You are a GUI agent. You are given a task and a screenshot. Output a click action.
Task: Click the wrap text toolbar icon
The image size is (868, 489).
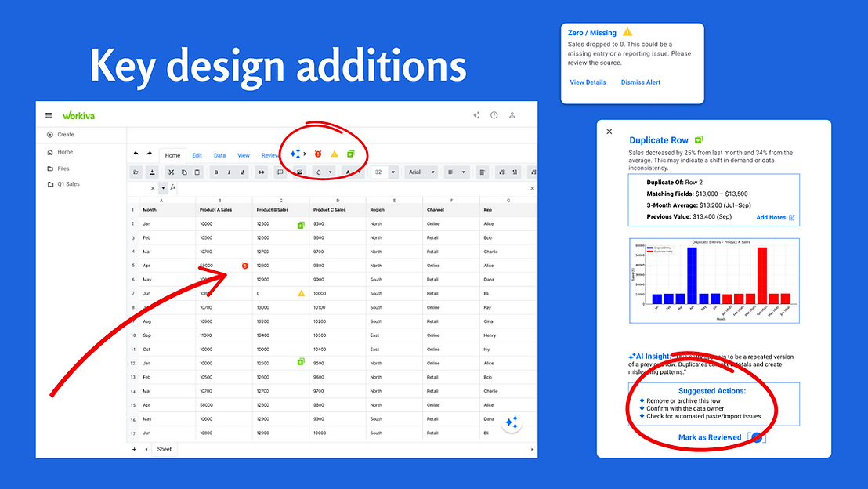point(482,172)
